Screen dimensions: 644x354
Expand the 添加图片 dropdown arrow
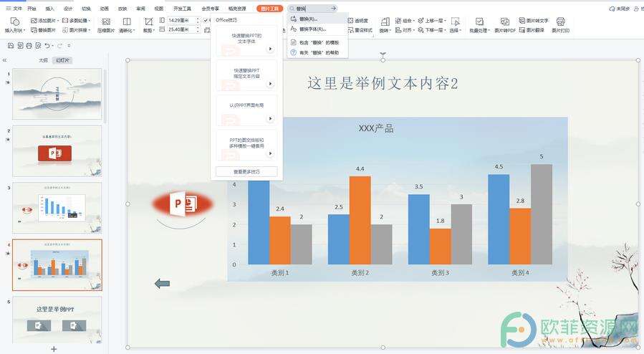(59, 21)
